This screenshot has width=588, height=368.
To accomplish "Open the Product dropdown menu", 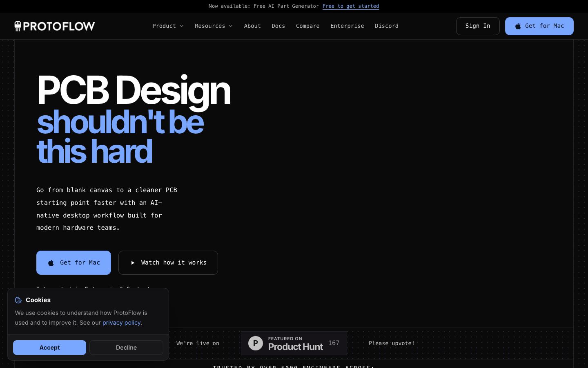I will [168, 26].
